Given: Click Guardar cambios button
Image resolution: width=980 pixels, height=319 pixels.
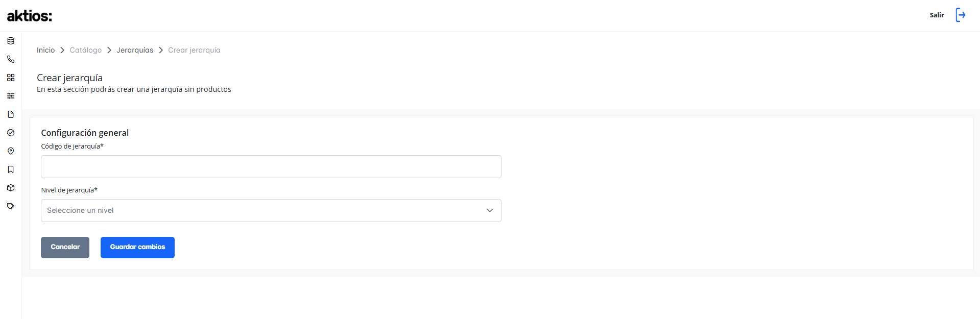Looking at the screenshot, I should 137,248.
